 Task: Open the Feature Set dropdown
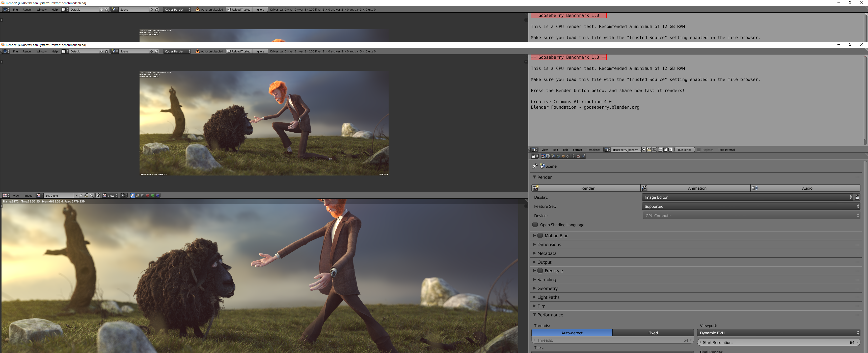coord(751,207)
